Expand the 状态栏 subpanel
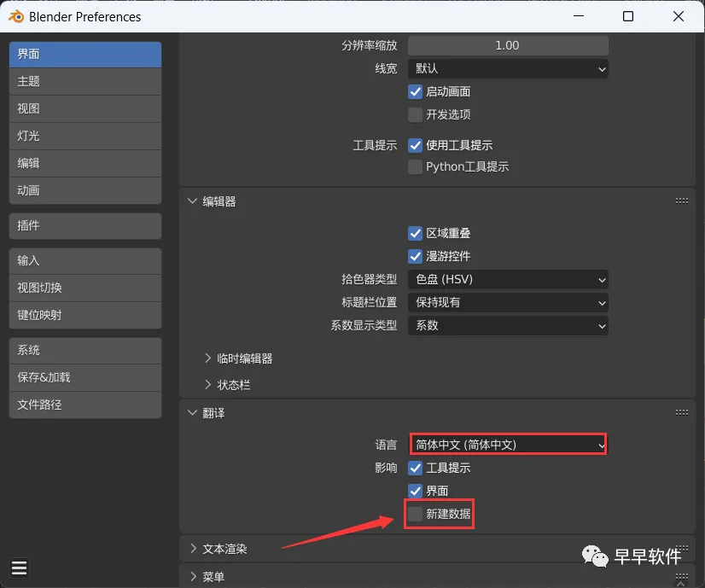The height and width of the screenshot is (588, 705). pyautogui.click(x=207, y=384)
